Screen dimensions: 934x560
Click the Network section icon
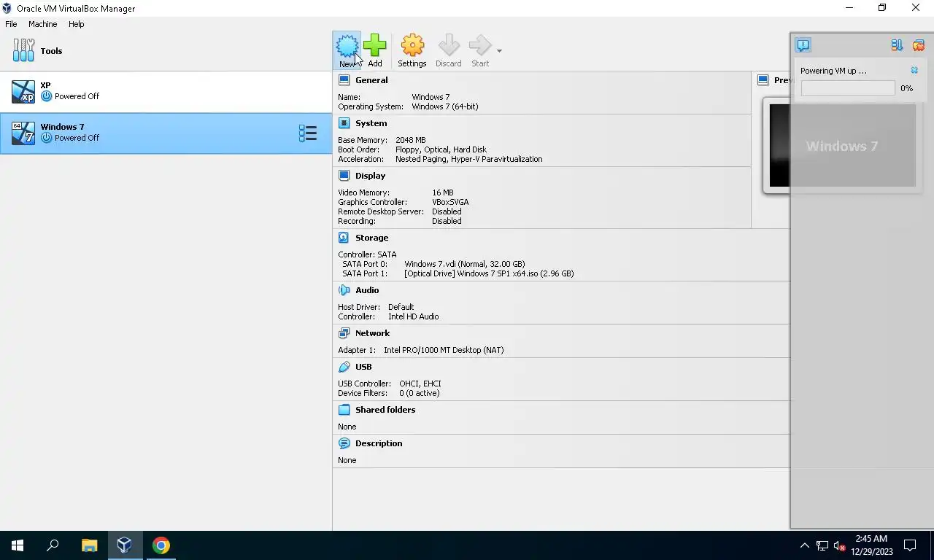click(x=344, y=333)
